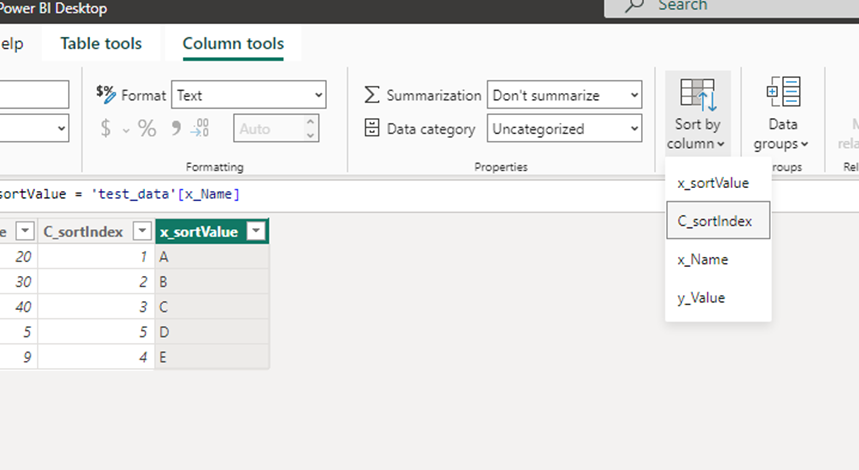Viewport: 859px width, 470px height.
Task: Switch to the Table tools tab
Action: click(101, 43)
